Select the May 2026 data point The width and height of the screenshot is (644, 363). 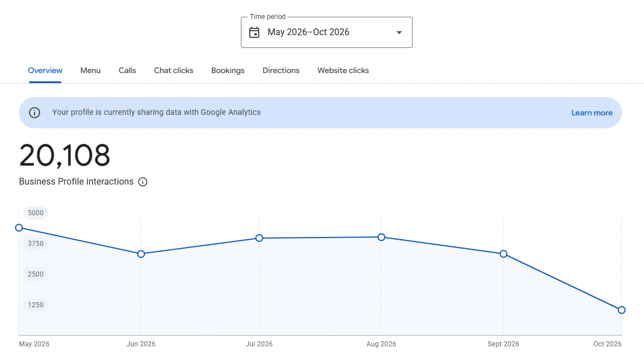click(19, 228)
